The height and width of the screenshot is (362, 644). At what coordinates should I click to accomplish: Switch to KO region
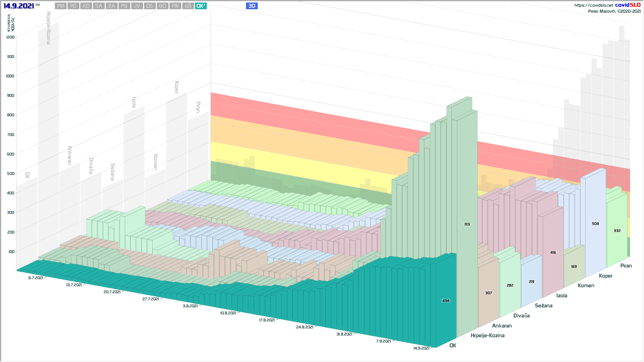[86, 6]
